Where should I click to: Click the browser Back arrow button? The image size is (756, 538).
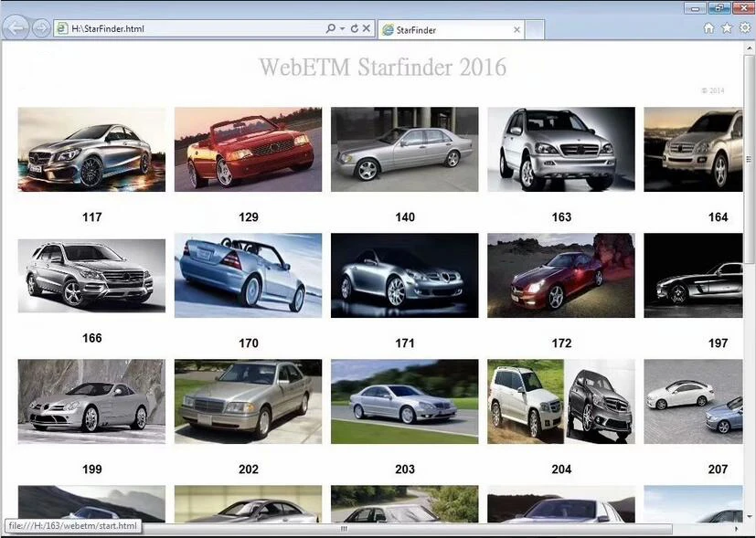16,28
